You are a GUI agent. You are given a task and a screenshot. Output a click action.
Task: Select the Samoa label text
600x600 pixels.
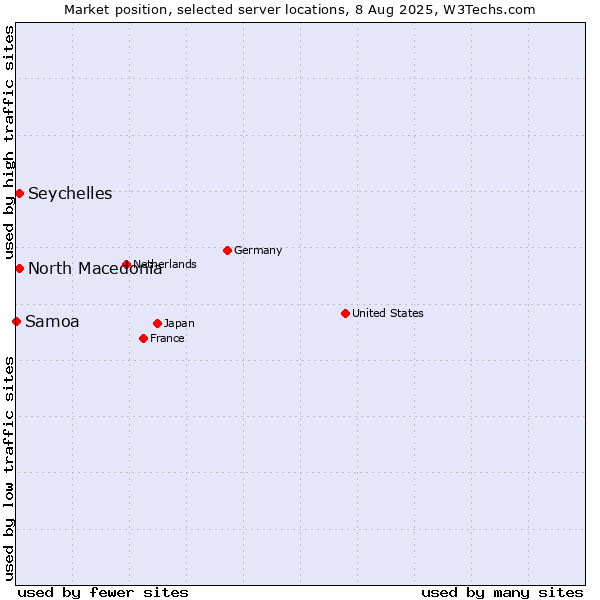[x=52, y=322]
